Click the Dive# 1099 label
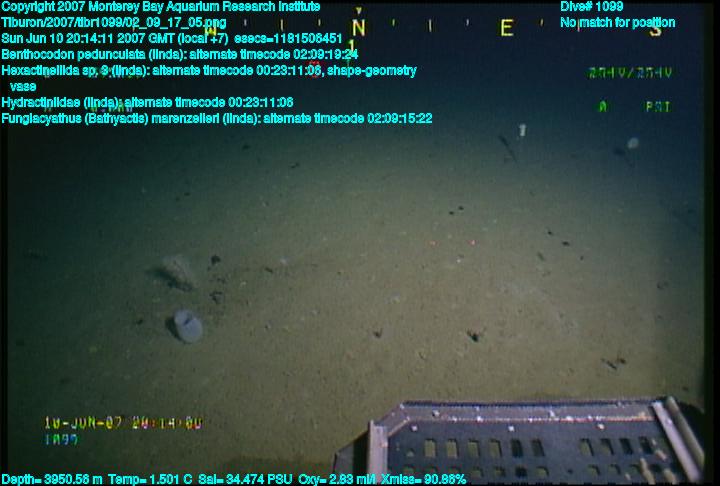 coord(592,6)
